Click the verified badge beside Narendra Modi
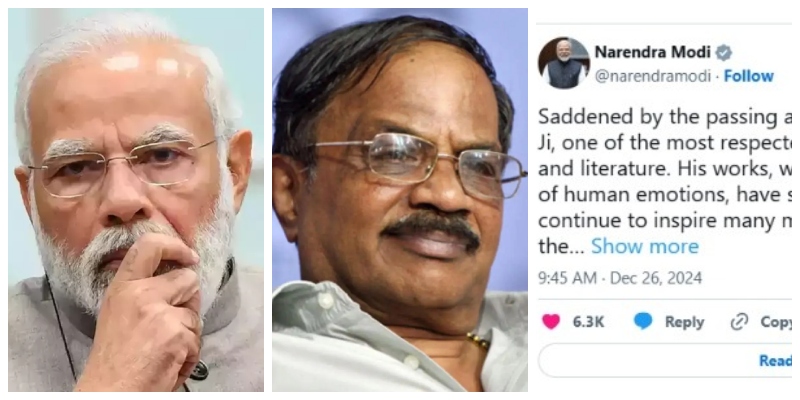Viewport: 800px width, 400px height. pyautogui.click(x=723, y=53)
